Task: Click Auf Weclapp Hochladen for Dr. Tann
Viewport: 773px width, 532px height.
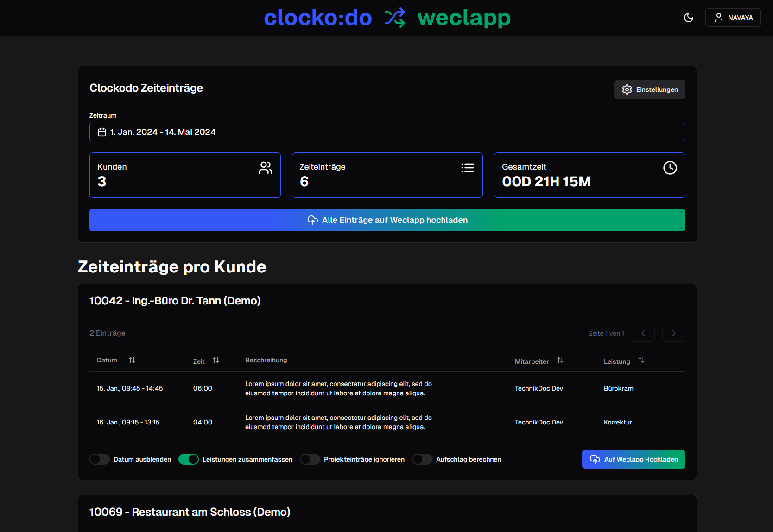Action: (x=634, y=459)
